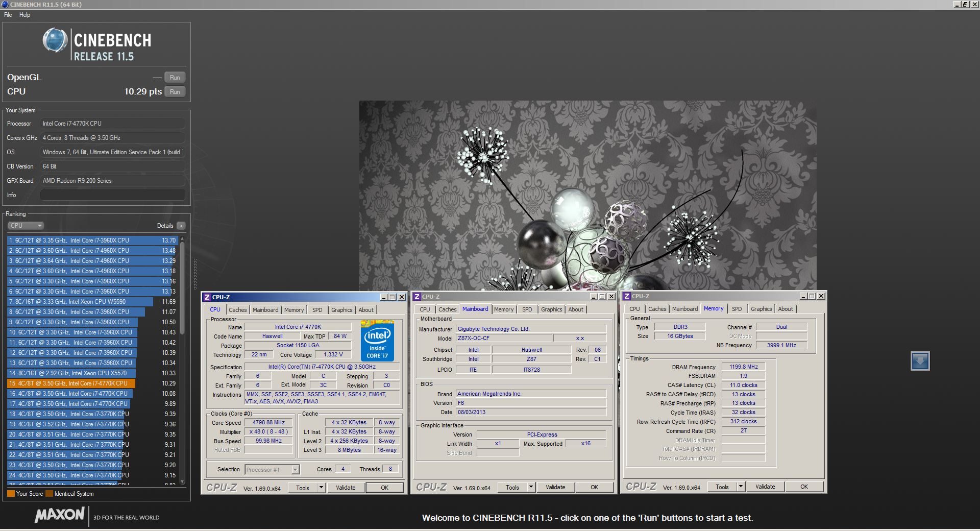Image resolution: width=980 pixels, height=531 pixels.
Task: Switch to Memory tab in first CPU-Z window
Action: pos(294,310)
